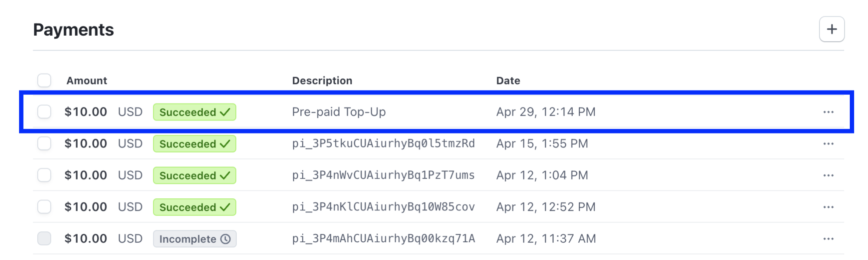The width and height of the screenshot is (868, 260).
Task: Click the clock icon in the Incomplete badge
Action: [x=226, y=239]
